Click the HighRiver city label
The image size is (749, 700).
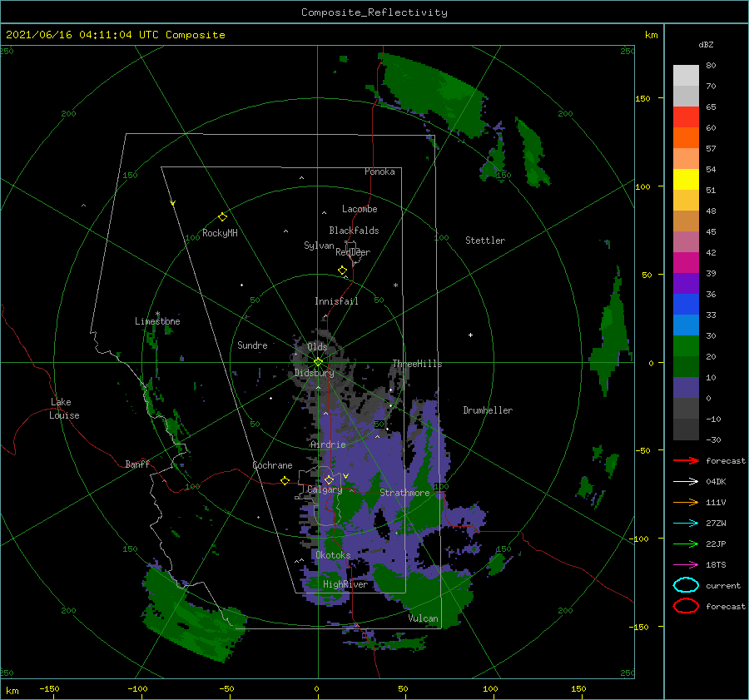[345, 584]
